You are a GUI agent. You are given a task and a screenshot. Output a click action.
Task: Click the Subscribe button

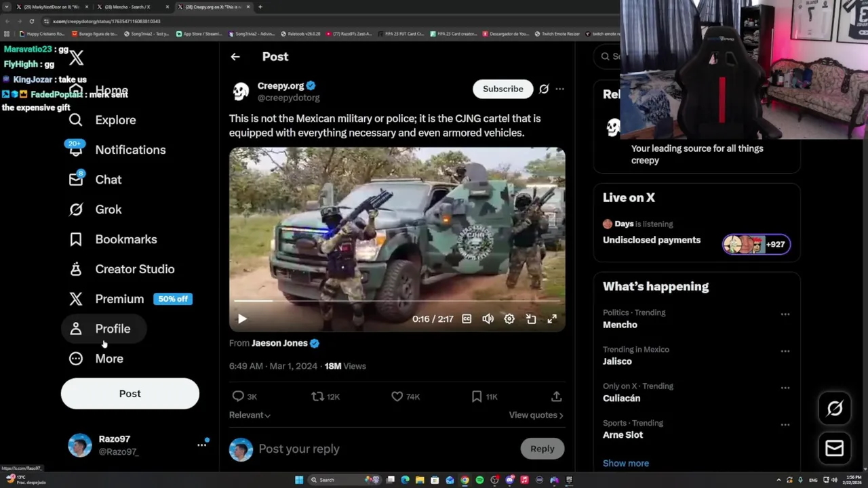[x=502, y=89]
